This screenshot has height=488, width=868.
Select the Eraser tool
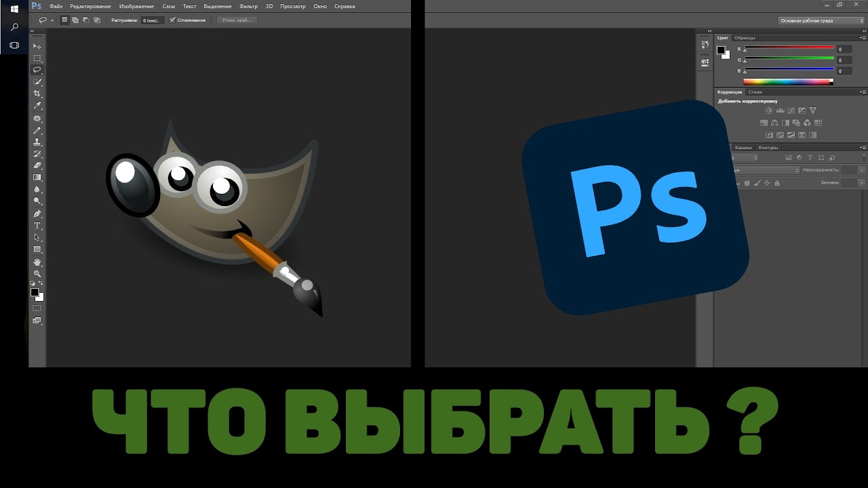[x=37, y=165]
